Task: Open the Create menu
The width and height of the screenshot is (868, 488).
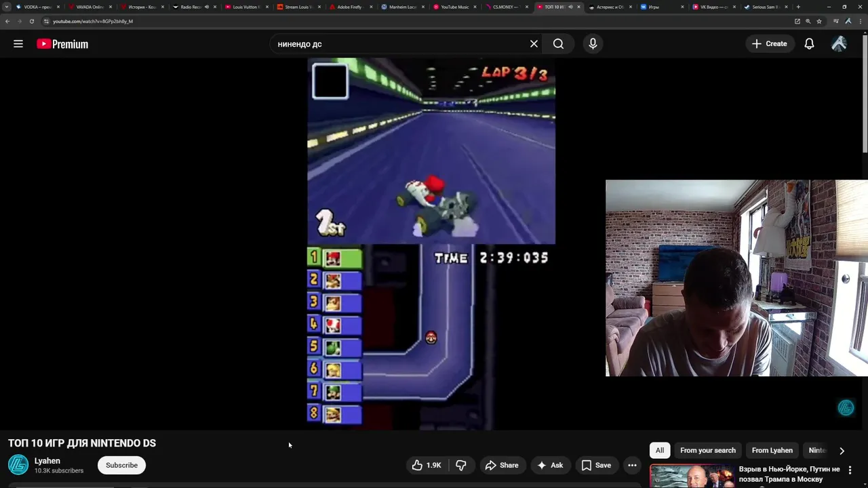Action: [769, 44]
